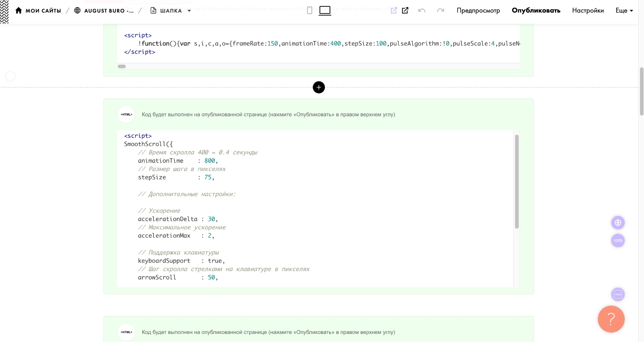Expand the Еще dropdown menu

click(624, 11)
